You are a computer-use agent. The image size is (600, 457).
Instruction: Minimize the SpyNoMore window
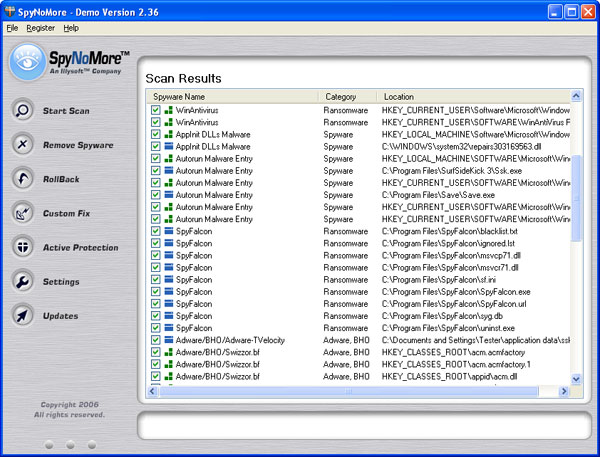click(x=555, y=12)
